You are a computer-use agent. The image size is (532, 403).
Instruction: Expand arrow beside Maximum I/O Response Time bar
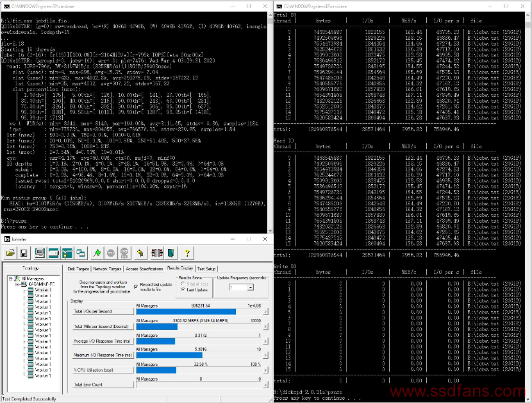[x=265, y=356]
